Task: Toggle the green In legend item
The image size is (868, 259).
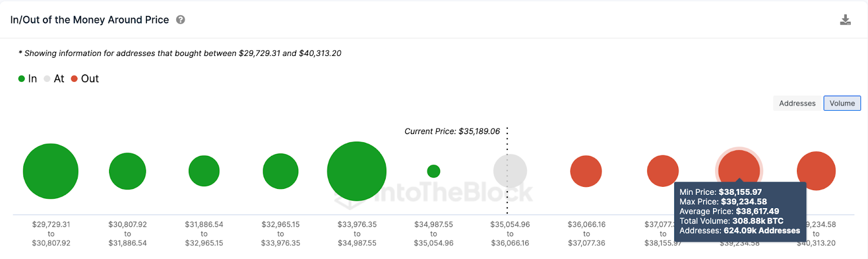Action: (28, 79)
